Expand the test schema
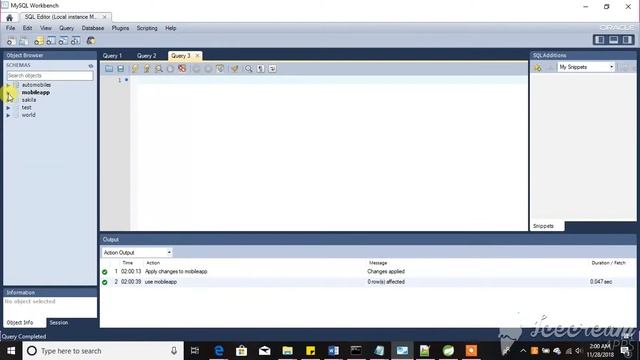 point(8,108)
